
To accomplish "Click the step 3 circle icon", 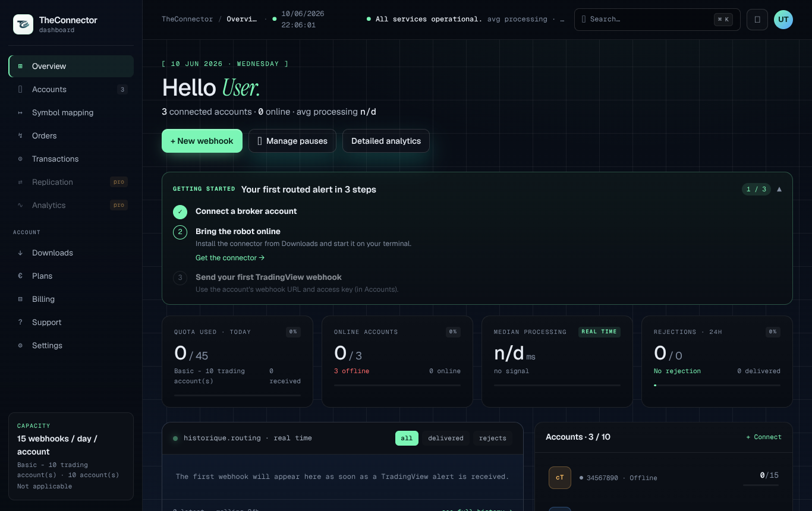I will pyautogui.click(x=180, y=277).
